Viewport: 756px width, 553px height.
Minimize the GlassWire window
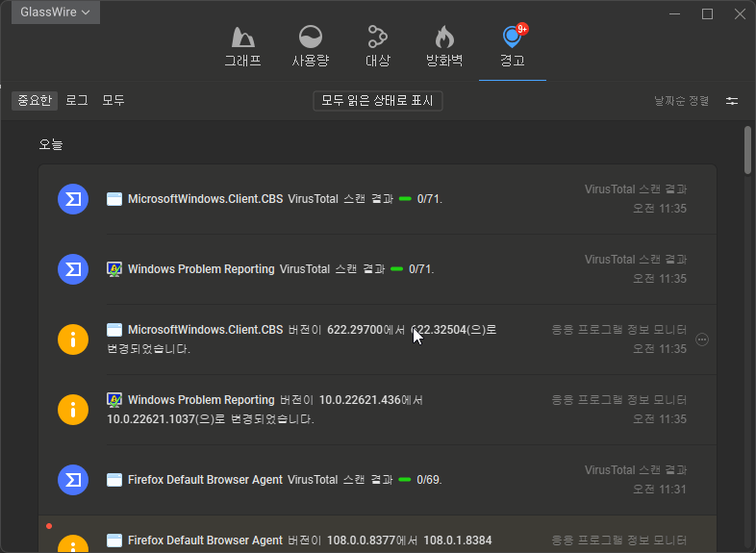(674, 14)
